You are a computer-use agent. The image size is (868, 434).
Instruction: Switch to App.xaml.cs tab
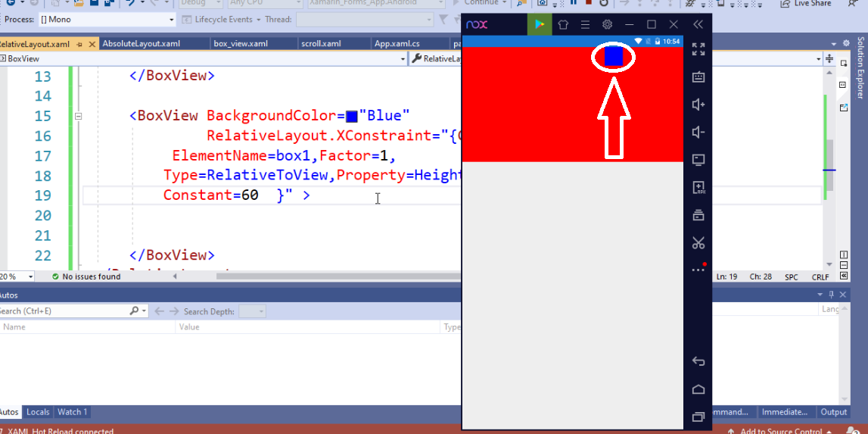tap(397, 44)
